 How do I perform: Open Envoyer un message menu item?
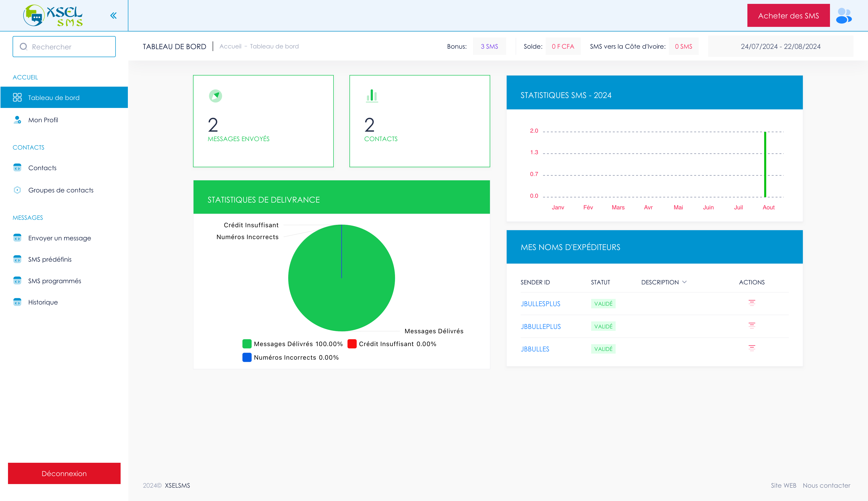coord(60,238)
